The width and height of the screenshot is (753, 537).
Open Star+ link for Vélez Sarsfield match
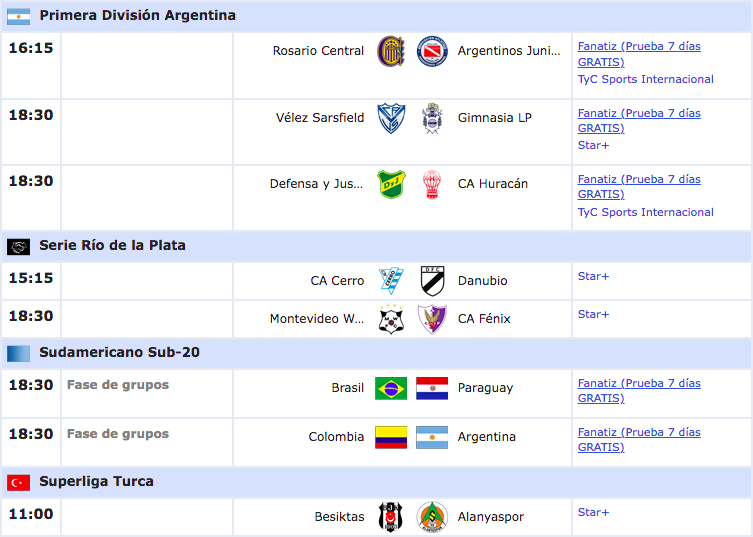[593, 146]
